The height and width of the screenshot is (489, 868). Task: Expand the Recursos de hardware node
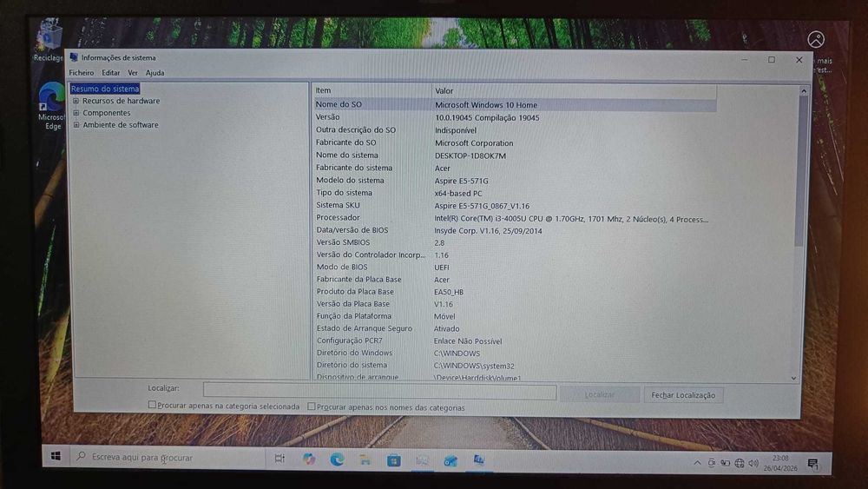pos(76,101)
